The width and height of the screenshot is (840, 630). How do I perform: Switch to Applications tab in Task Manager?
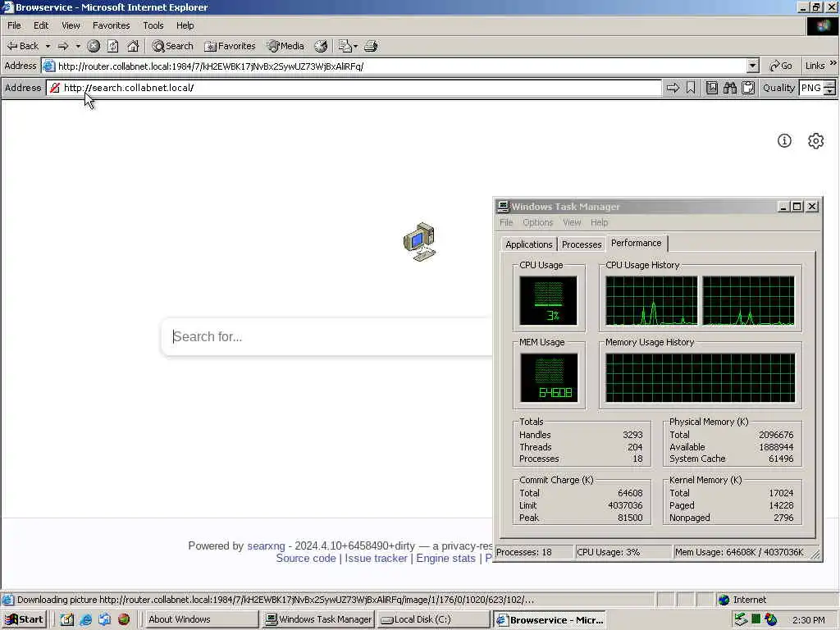(529, 244)
